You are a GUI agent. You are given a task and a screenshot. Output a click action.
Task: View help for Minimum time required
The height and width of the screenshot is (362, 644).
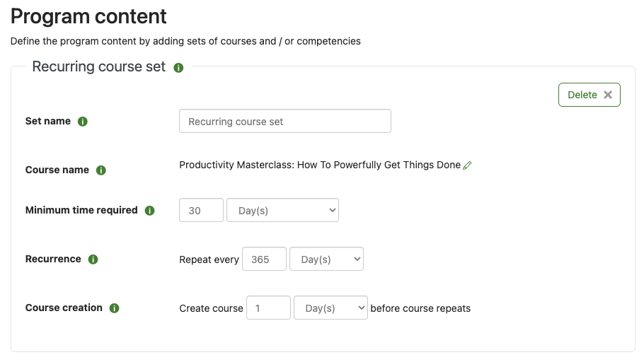coord(149,211)
